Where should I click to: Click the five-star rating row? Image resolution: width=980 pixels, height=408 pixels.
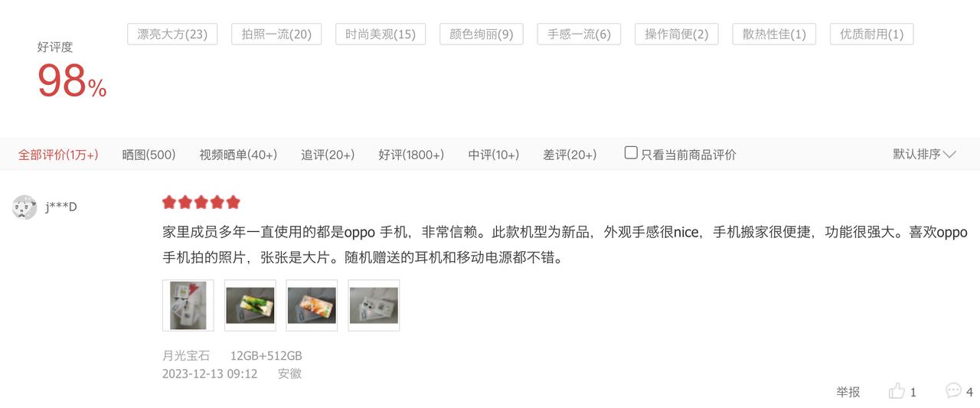click(x=201, y=202)
